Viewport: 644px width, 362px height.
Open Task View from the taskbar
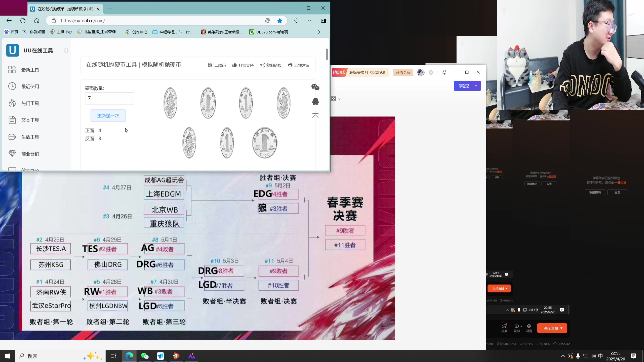tap(113, 356)
